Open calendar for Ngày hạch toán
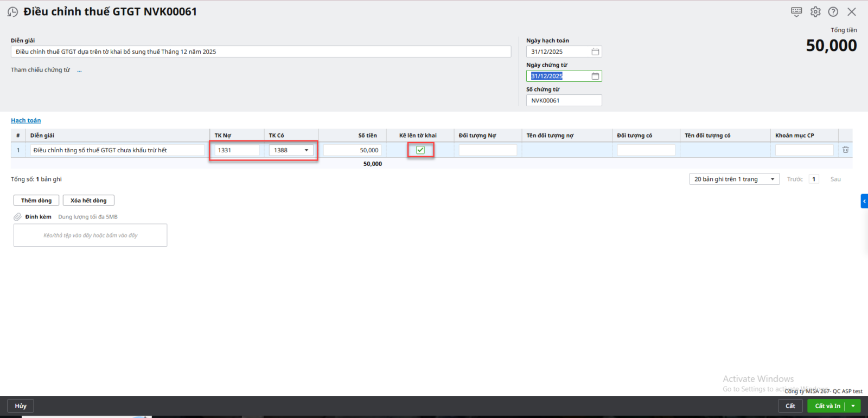 coord(595,52)
